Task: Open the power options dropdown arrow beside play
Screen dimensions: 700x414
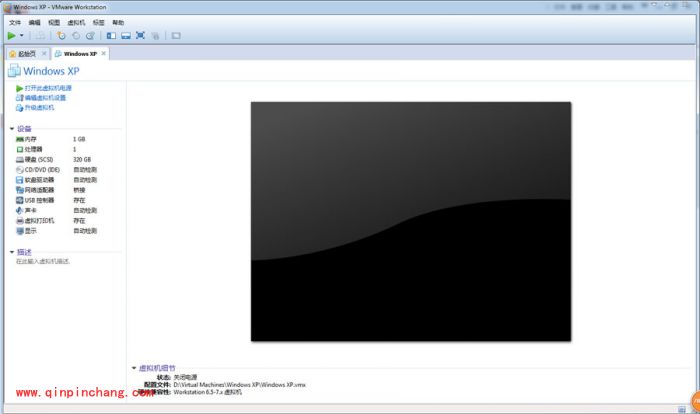Action: point(21,36)
